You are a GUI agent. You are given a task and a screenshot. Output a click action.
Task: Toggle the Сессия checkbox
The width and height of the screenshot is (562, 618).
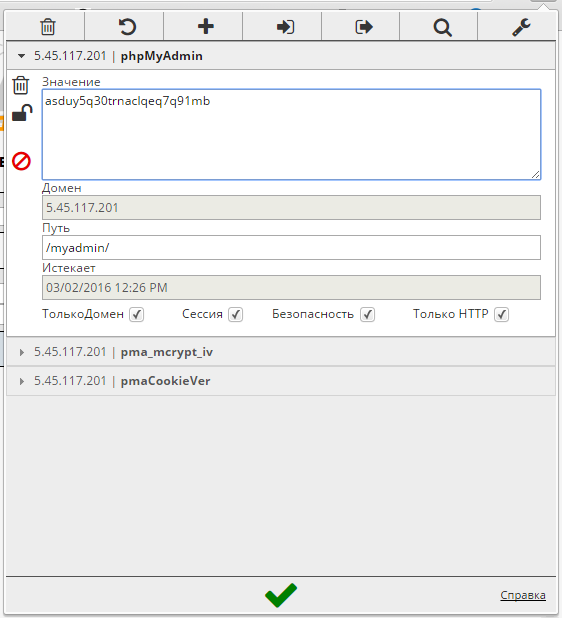tap(236, 315)
